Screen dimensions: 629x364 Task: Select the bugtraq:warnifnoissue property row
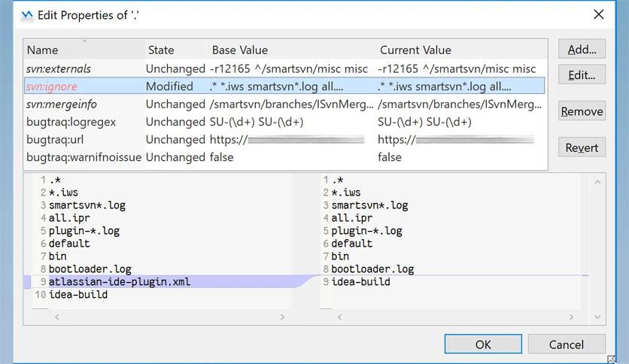(x=84, y=157)
